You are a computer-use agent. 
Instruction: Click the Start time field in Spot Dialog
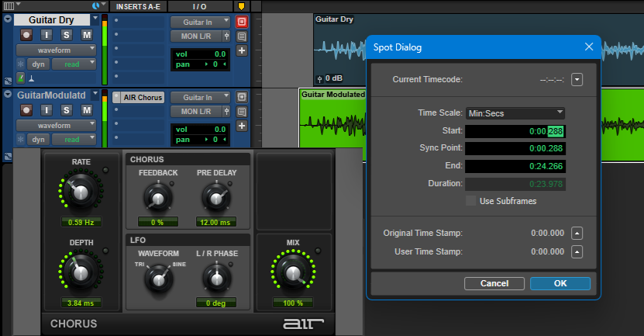point(515,131)
